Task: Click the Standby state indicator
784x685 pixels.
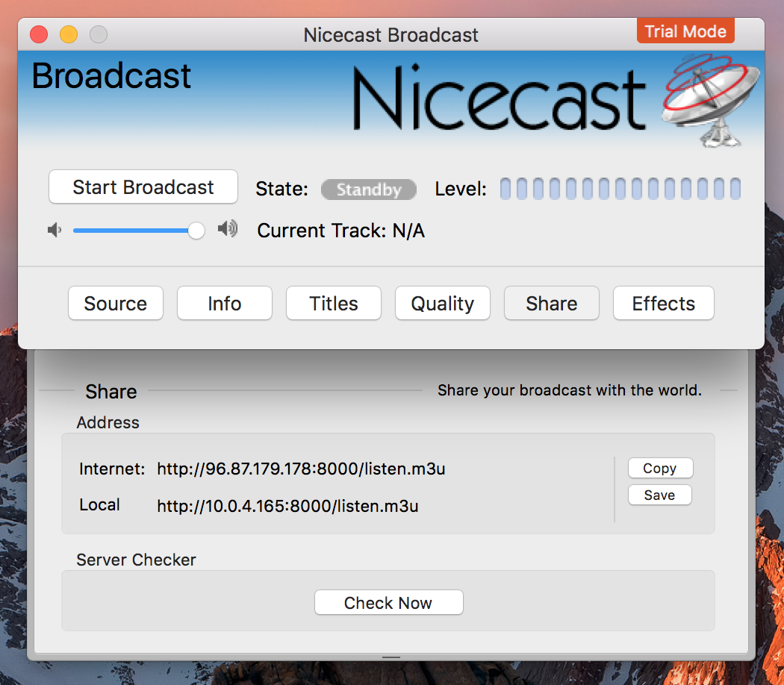Action: point(369,190)
